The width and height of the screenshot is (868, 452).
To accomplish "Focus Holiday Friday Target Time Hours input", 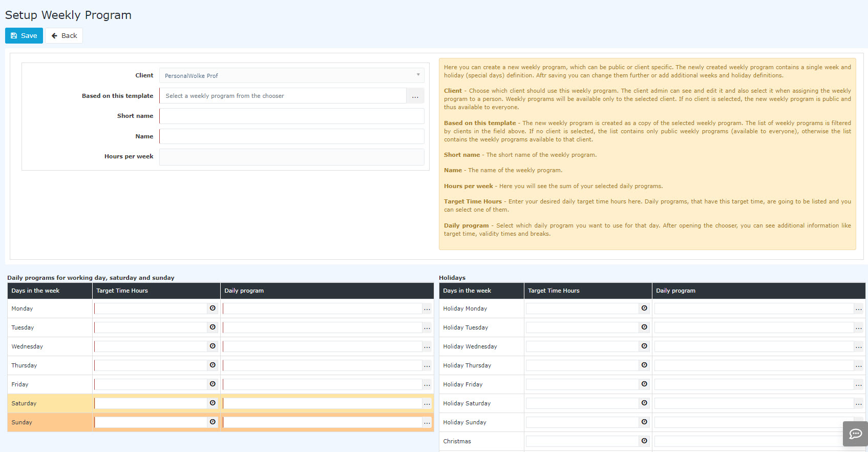I will [x=583, y=384].
